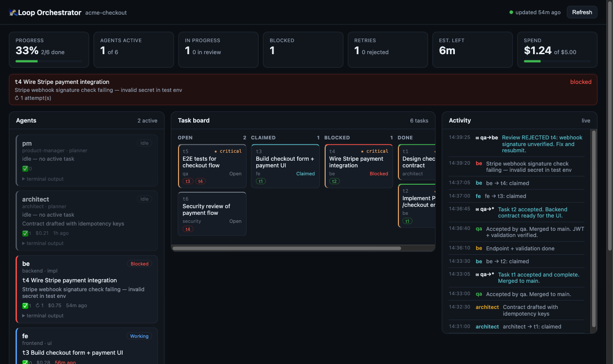Click the Progress bar under 33%
Viewport: 613px width, 364px height.
(49, 61)
